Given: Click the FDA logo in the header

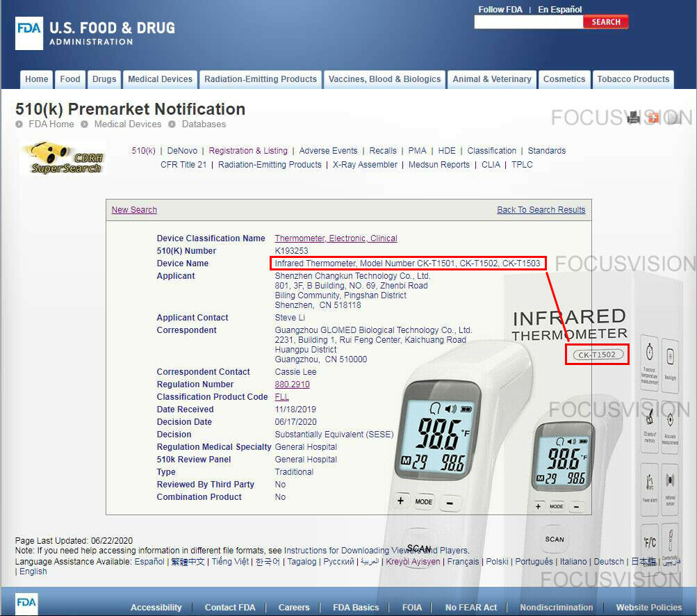Looking at the screenshot, I should [x=29, y=33].
